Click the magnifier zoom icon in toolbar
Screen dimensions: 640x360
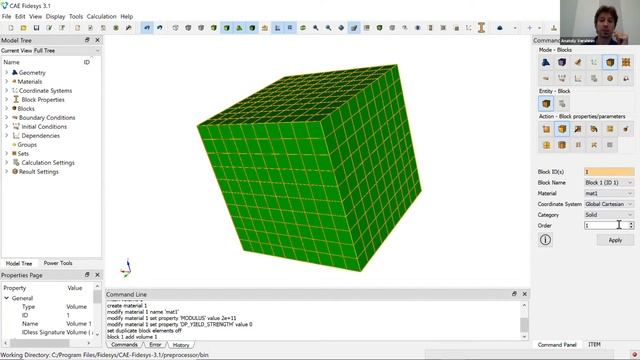tap(316, 28)
